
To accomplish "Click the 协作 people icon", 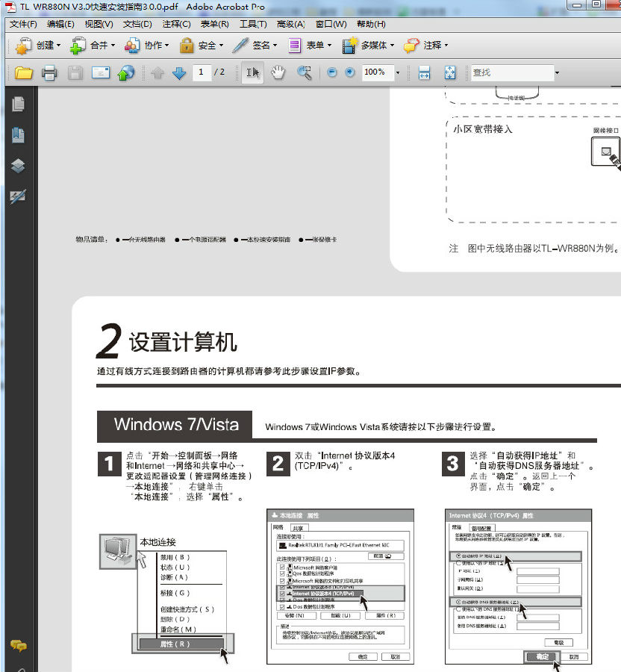I will (x=132, y=45).
